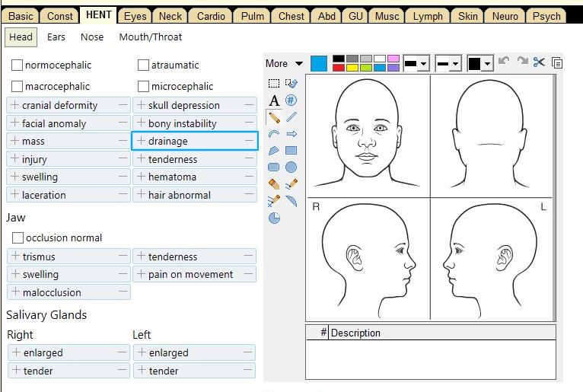The width and height of the screenshot is (583, 392).
Task: Pick the yellow color swatch
Action: point(352,68)
